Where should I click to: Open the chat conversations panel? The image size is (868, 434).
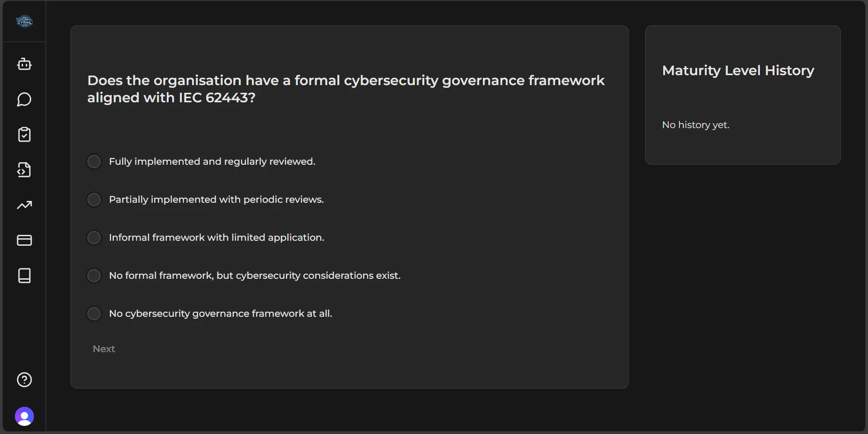click(24, 100)
